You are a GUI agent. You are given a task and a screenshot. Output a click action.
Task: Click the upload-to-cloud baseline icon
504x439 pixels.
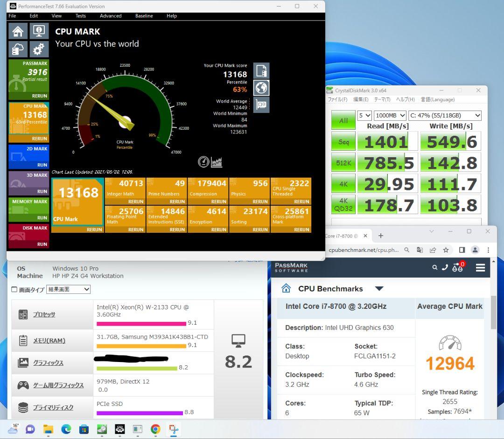click(x=17, y=49)
